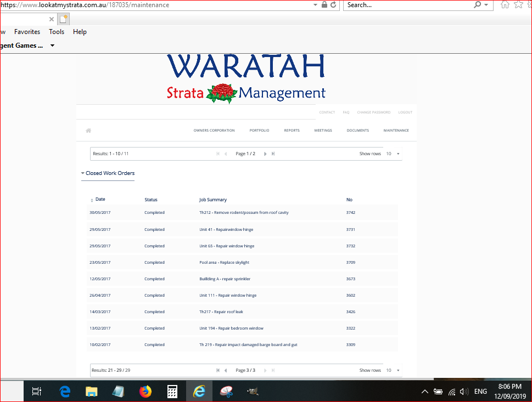
Task: Click the search magnifier icon
Action: tap(478, 5)
